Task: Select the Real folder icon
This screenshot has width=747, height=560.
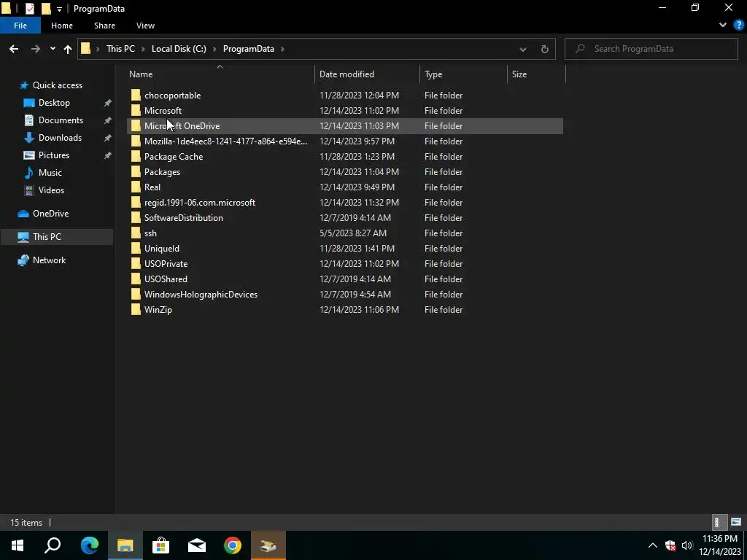Action: (136, 187)
